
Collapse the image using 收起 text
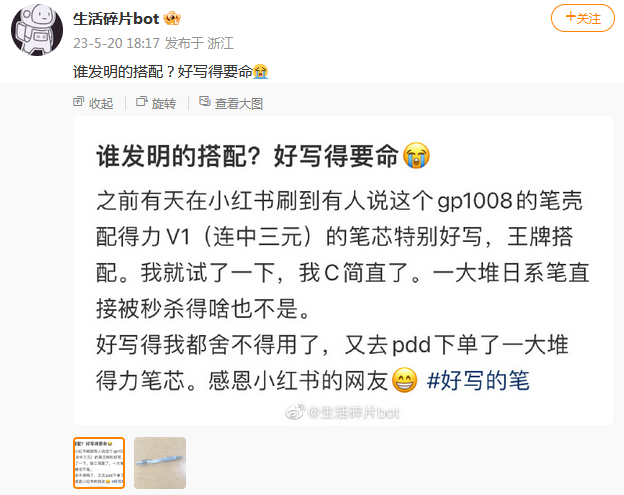click(x=101, y=103)
